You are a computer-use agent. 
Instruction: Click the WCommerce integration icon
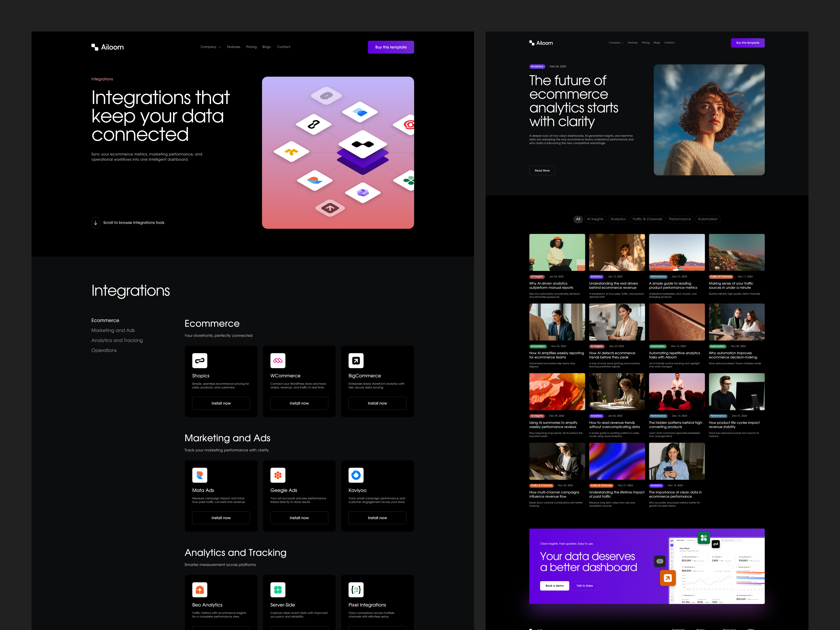tap(278, 361)
